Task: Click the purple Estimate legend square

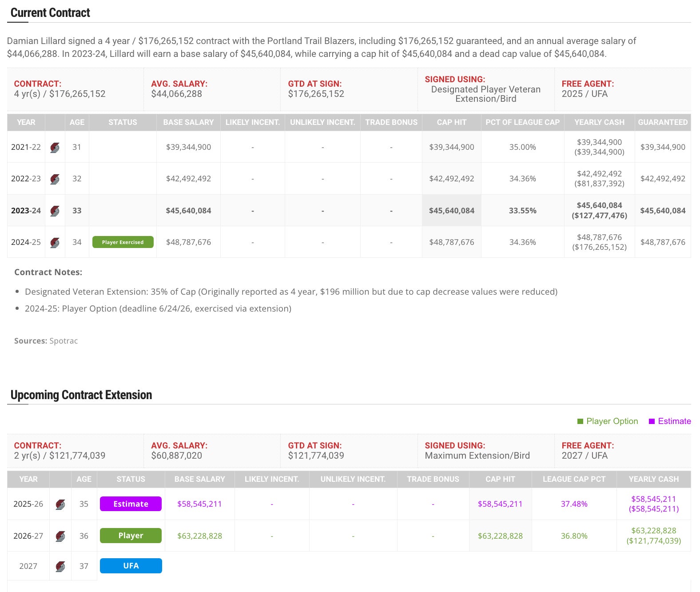Action: tap(652, 421)
